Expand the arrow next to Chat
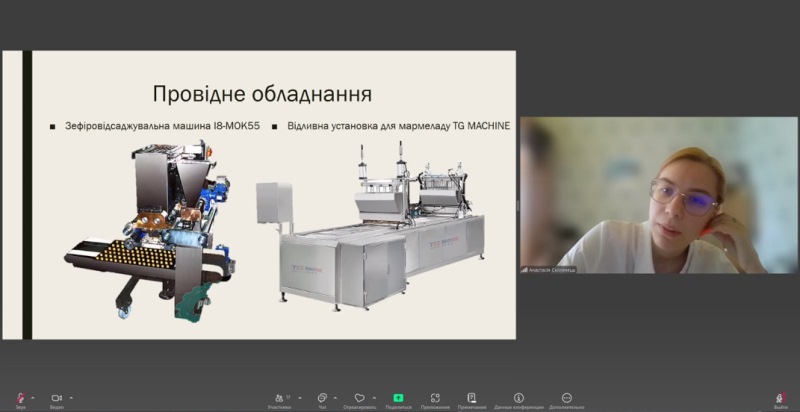The height and width of the screenshot is (412, 800). tap(336, 396)
